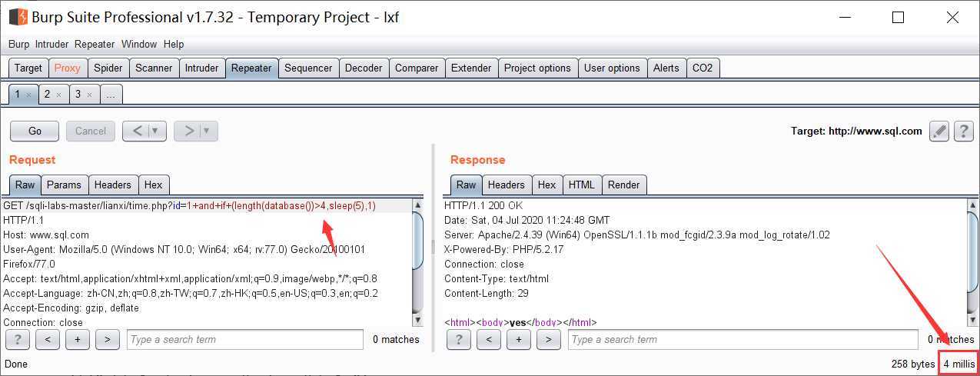Screen dimensions: 980x376
Task: Switch to the Extender tab
Action: 471,68
